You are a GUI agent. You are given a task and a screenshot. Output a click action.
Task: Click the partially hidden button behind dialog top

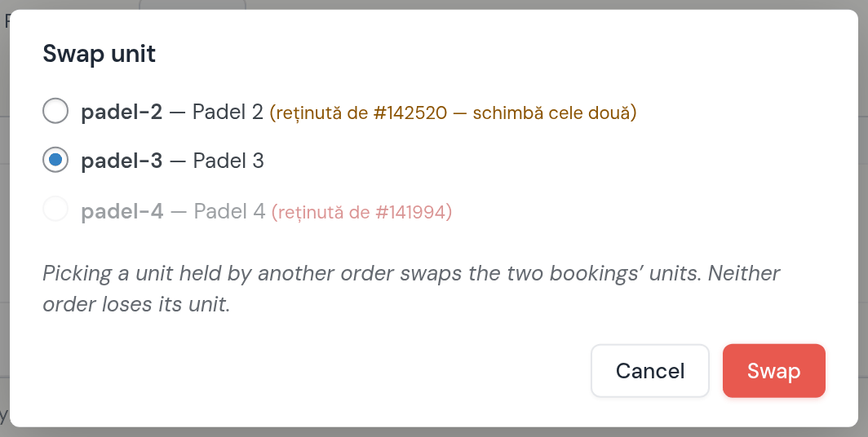[192, 4]
